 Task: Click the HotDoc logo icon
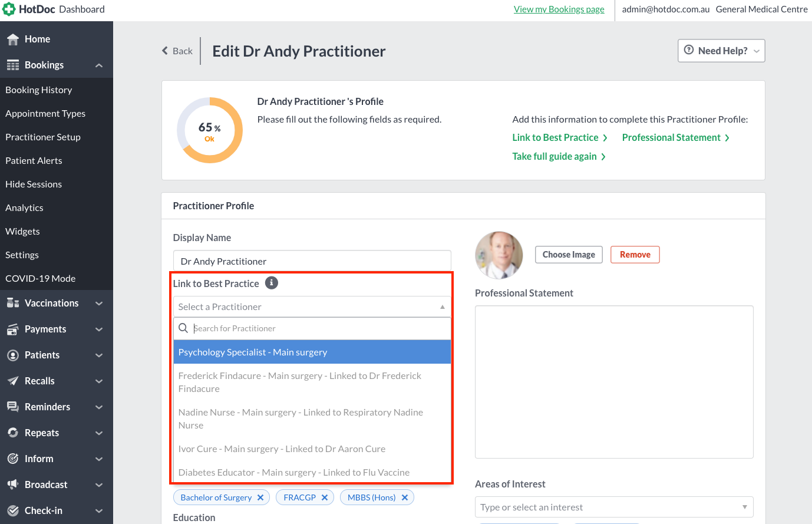tap(9, 9)
